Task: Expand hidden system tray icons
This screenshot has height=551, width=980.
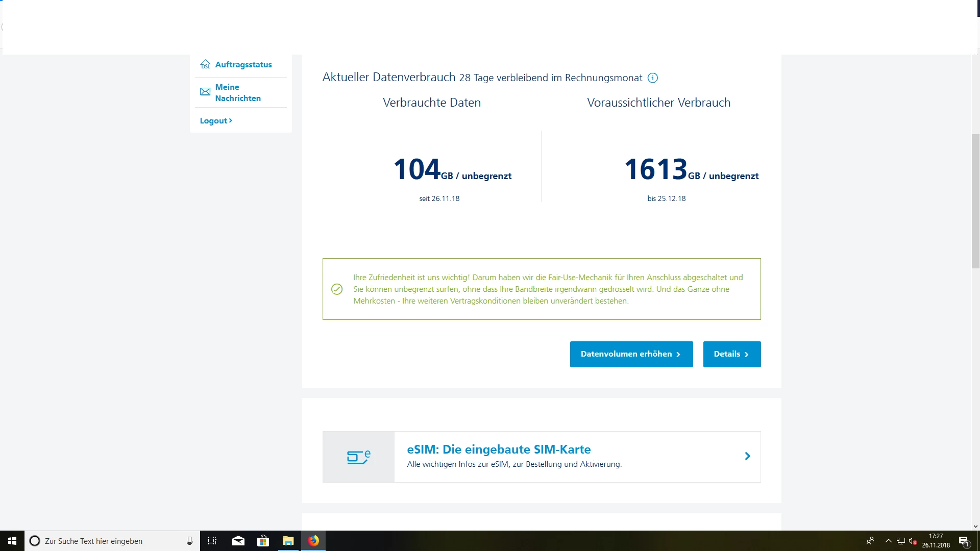Action: tap(888, 541)
